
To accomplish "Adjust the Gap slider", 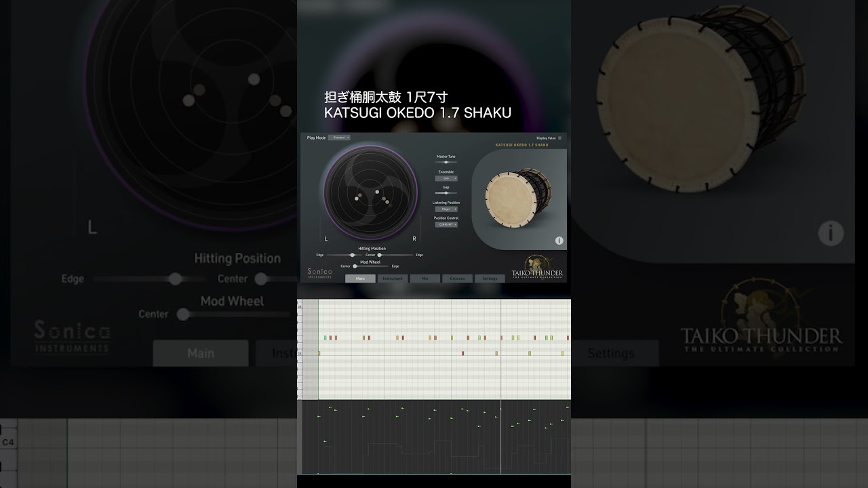I will (446, 193).
